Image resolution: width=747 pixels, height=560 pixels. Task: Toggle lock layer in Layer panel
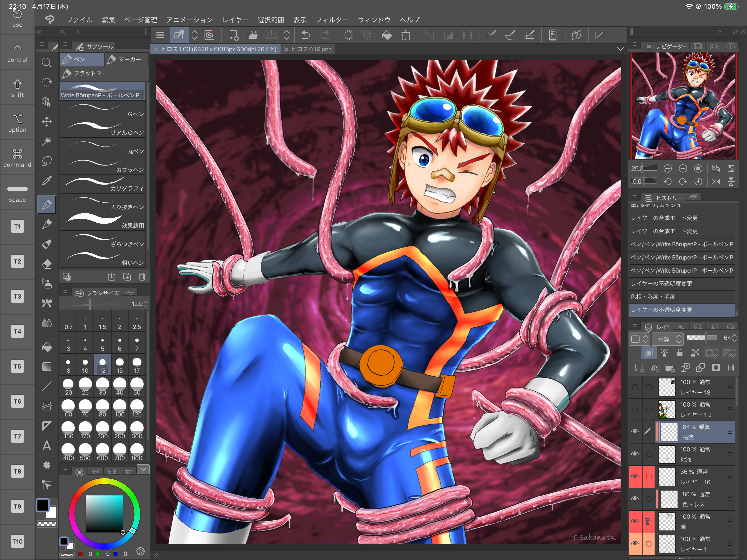coord(679,353)
